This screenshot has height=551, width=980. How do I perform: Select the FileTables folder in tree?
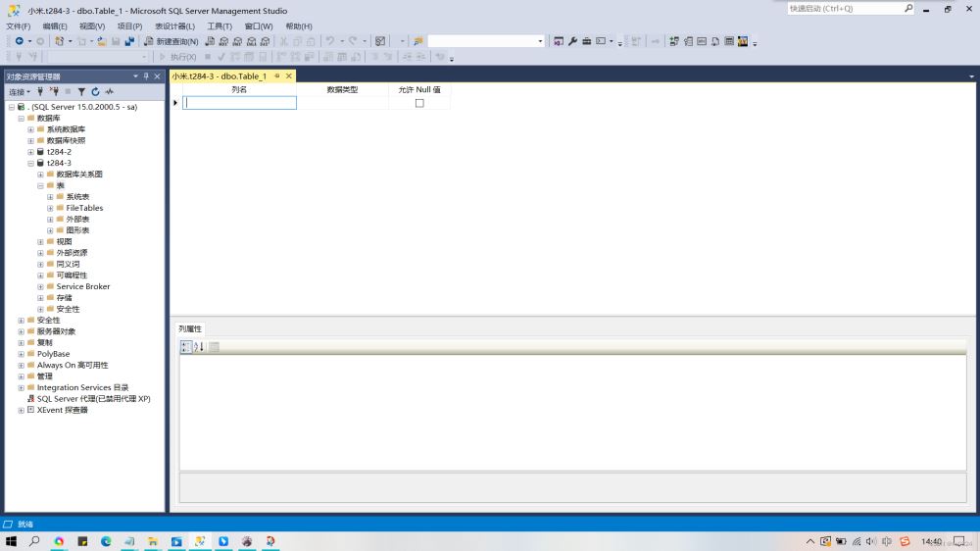click(x=84, y=208)
